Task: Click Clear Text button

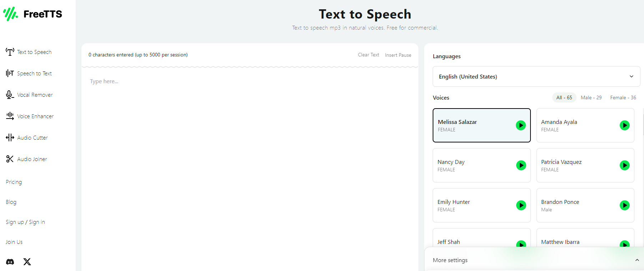Action: (x=368, y=55)
